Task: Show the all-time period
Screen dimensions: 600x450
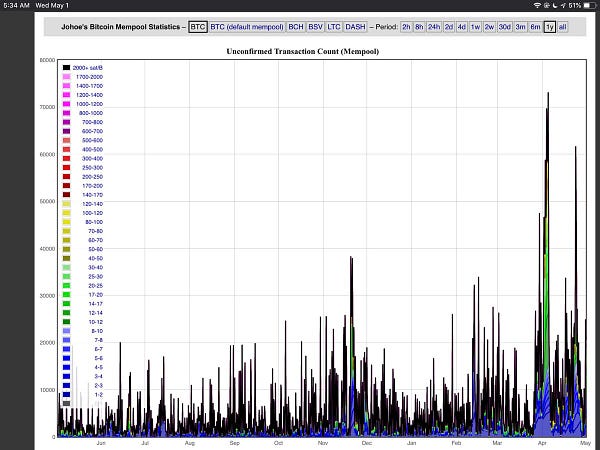Action: (562, 27)
